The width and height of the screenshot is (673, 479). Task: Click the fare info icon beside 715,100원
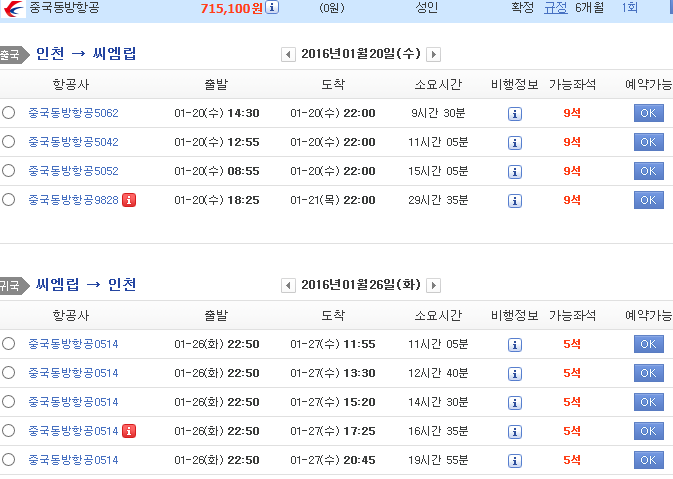[272, 7]
